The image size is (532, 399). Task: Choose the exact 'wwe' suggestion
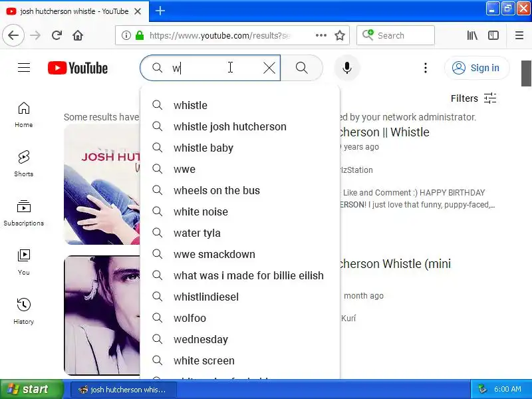click(240, 169)
